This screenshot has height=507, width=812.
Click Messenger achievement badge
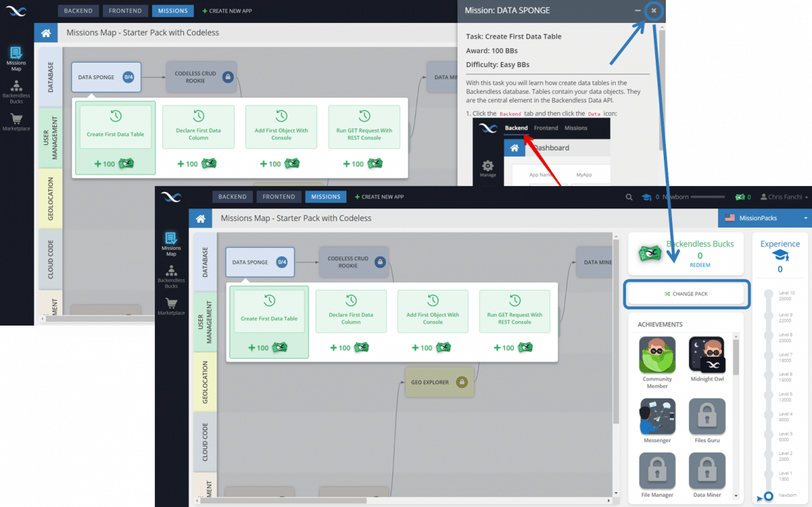click(657, 416)
